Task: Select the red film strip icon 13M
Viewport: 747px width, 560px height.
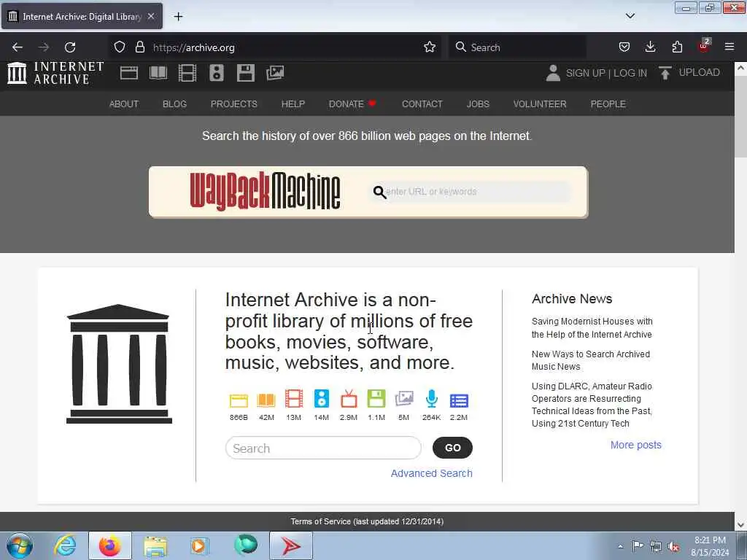Action: click(294, 399)
